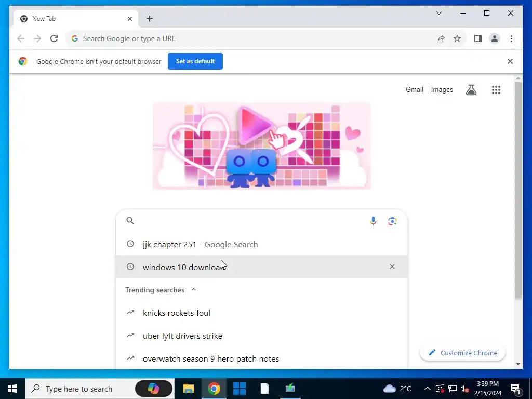Show hidden system tray icons
Image resolution: width=532 pixels, height=399 pixels.
tap(428, 389)
